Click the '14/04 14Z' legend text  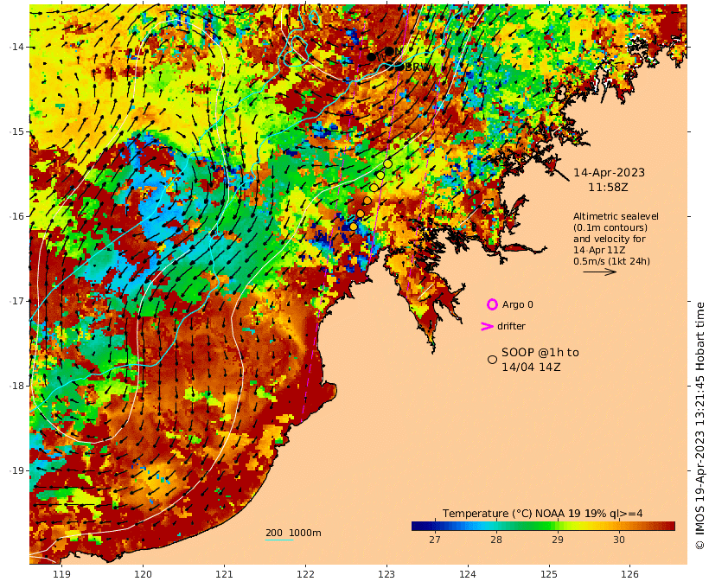pyautogui.click(x=531, y=367)
